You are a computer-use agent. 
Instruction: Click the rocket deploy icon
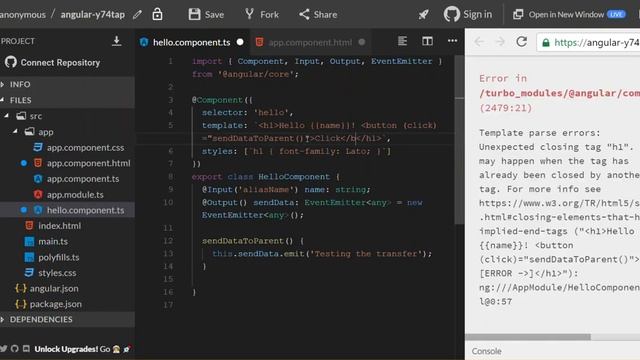coord(423,15)
